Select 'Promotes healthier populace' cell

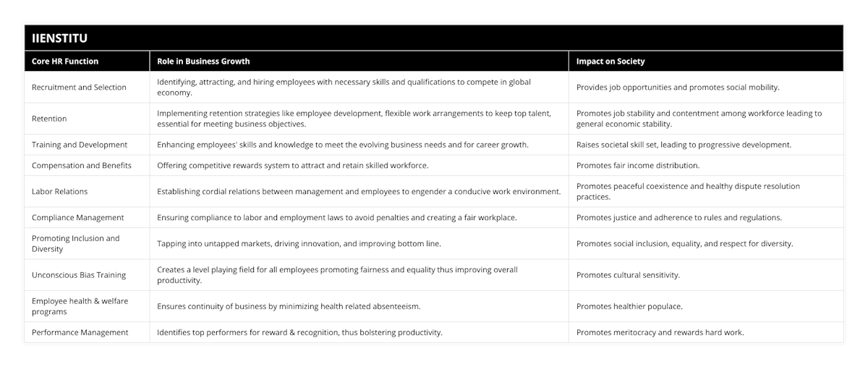(x=629, y=306)
